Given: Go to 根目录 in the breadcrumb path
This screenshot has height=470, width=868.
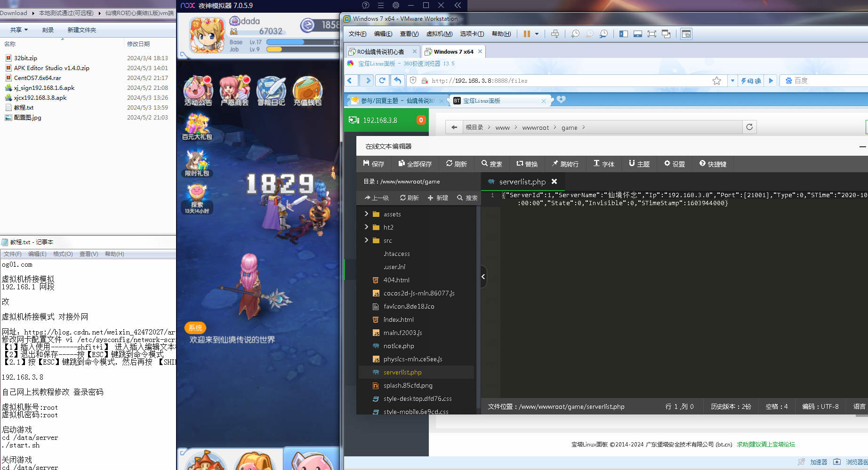Looking at the screenshot, I should [474, 127].
